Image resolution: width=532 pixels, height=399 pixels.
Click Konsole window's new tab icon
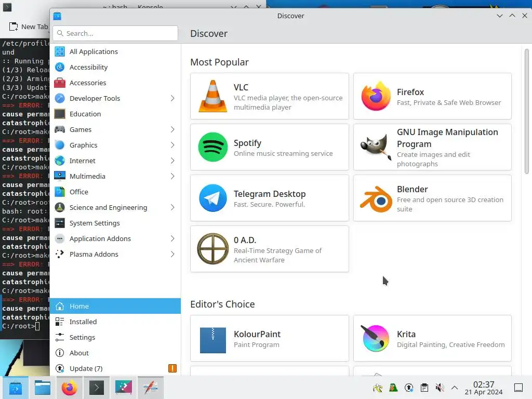[13, 26]
